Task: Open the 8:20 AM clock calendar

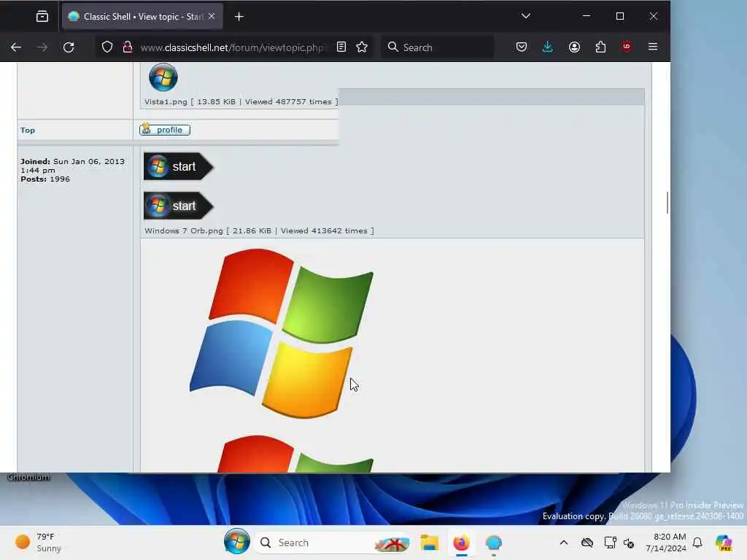Action: pos(665,542)
